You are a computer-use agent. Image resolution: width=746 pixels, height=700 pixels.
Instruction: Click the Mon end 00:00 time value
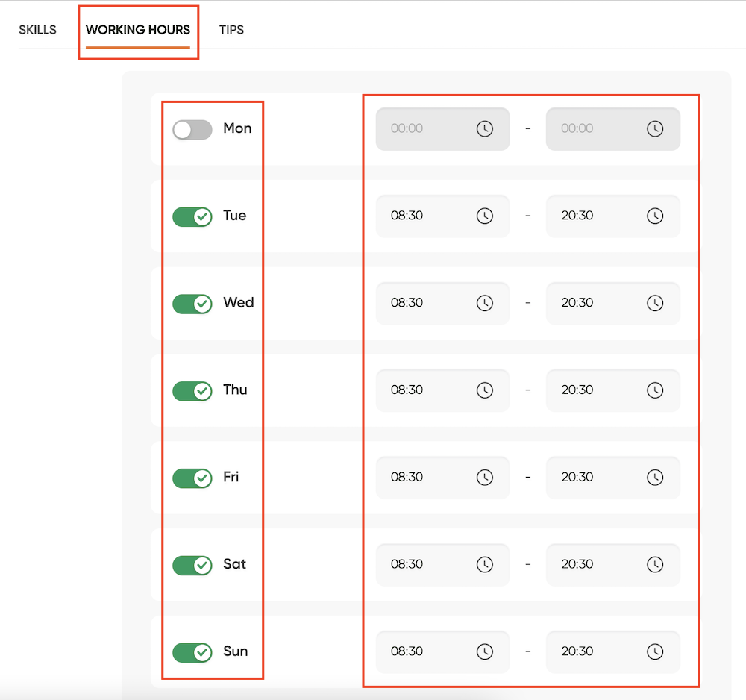tap(577, 128)
